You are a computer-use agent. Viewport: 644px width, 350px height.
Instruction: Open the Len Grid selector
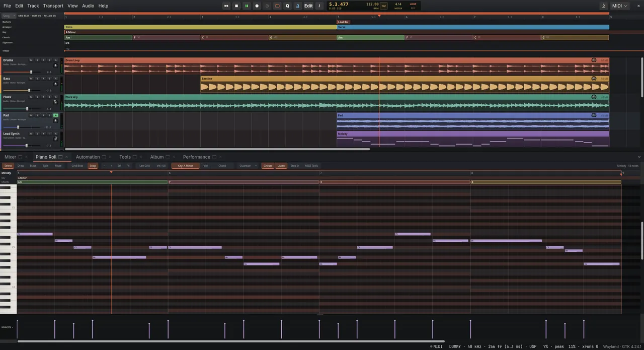pyautogui.click(x=144, y=166)
